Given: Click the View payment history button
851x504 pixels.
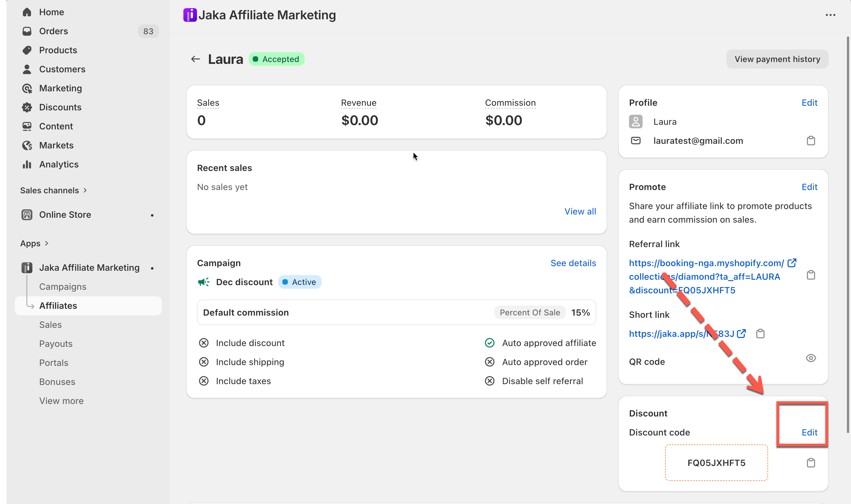Looking at the screenshot, I should (777, 59).
